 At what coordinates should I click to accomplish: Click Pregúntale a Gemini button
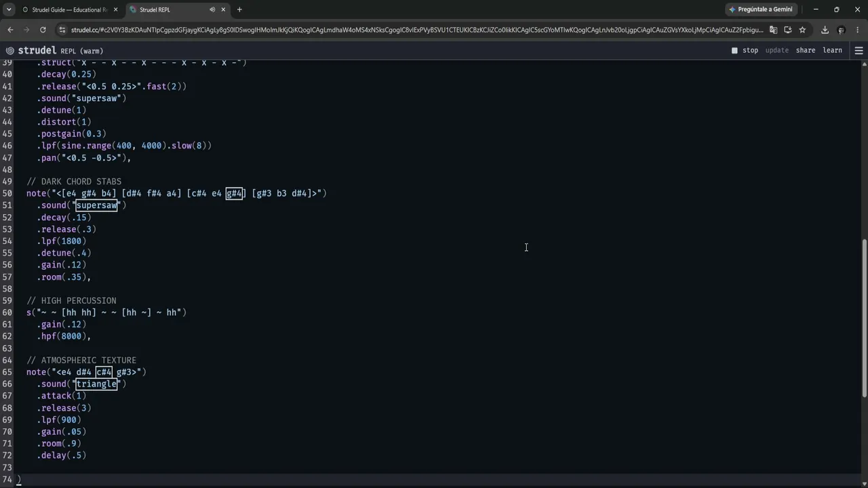pyautogui.click(x=761, y=9)
